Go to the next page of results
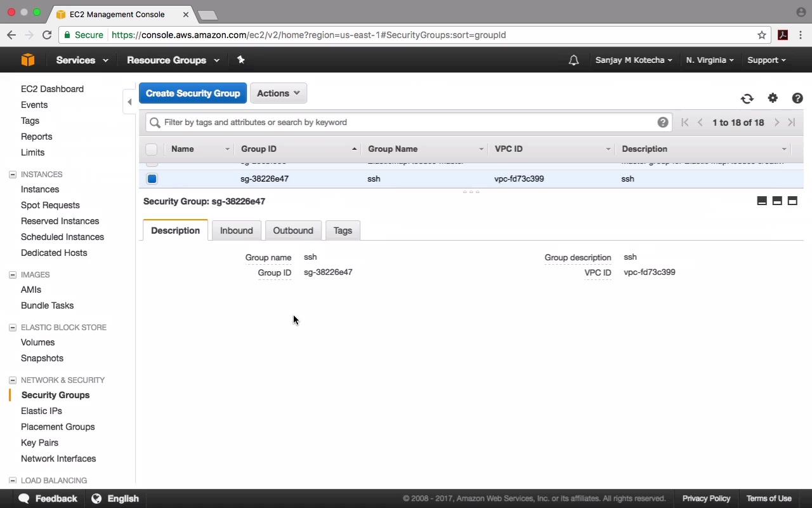The width and height of the screenshot is (812, 508). click(776, 123)
